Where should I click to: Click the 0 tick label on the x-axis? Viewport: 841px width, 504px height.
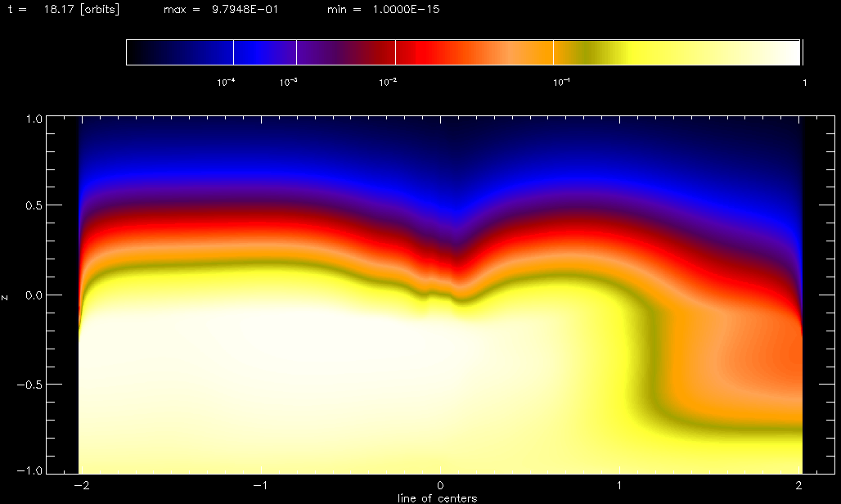coord(441,485)
